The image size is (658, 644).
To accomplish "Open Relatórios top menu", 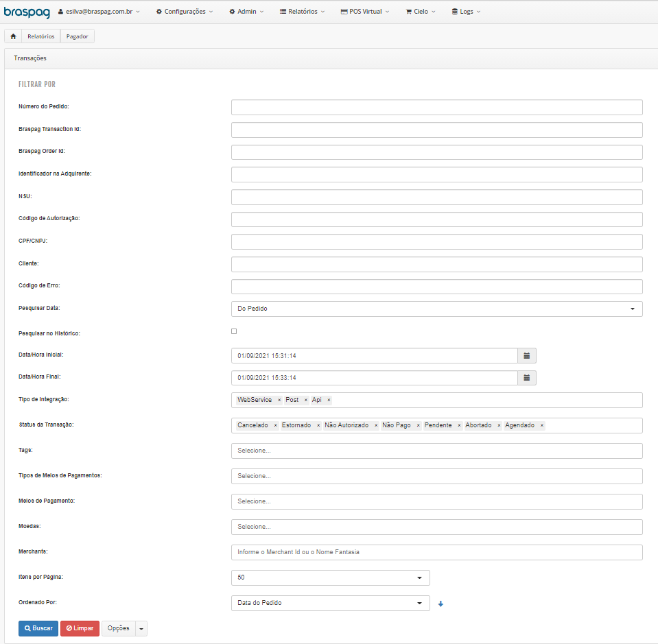I will click(x=302, y=12).
